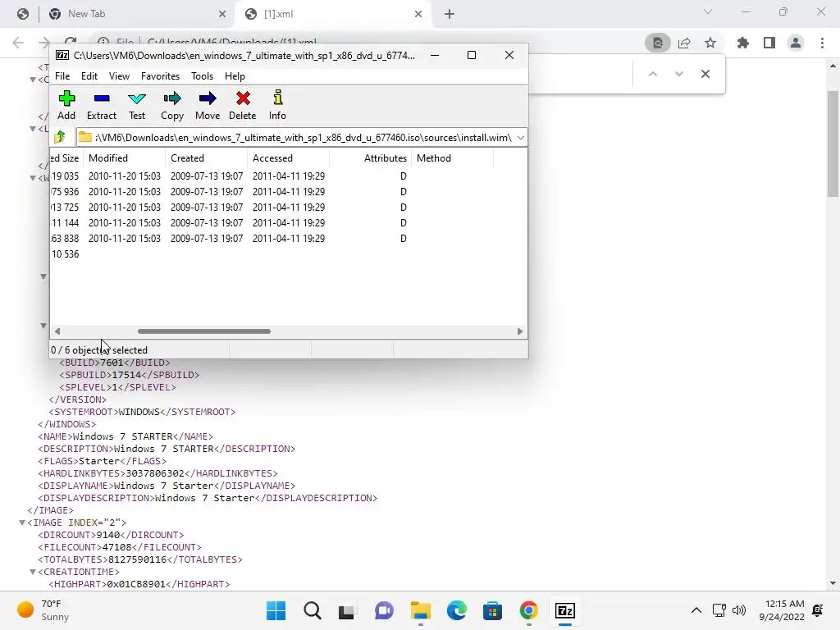Bookmark this page with the star icon
The image size is (840, 630).
pos(710,43)
